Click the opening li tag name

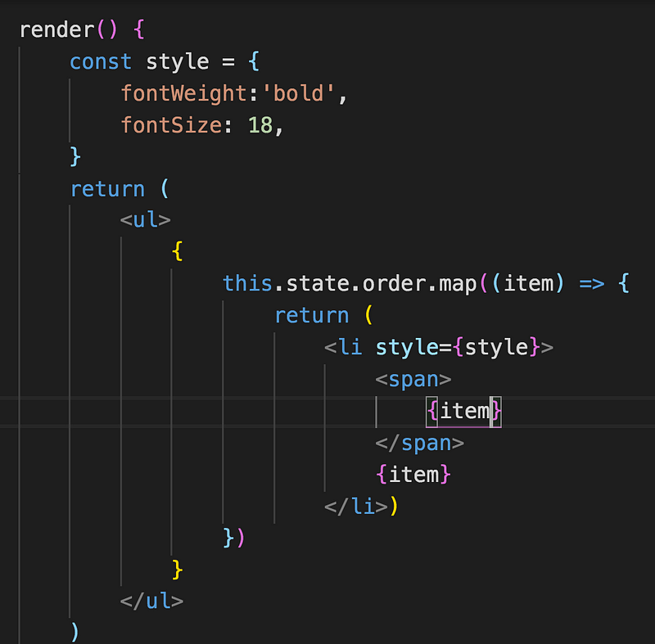coord(350,347)
